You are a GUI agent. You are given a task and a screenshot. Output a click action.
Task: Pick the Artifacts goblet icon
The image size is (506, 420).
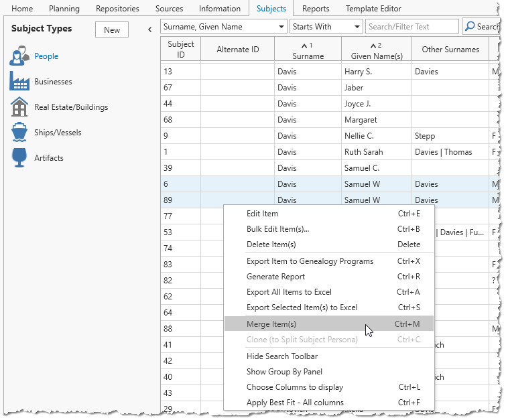tap(19, 158)
